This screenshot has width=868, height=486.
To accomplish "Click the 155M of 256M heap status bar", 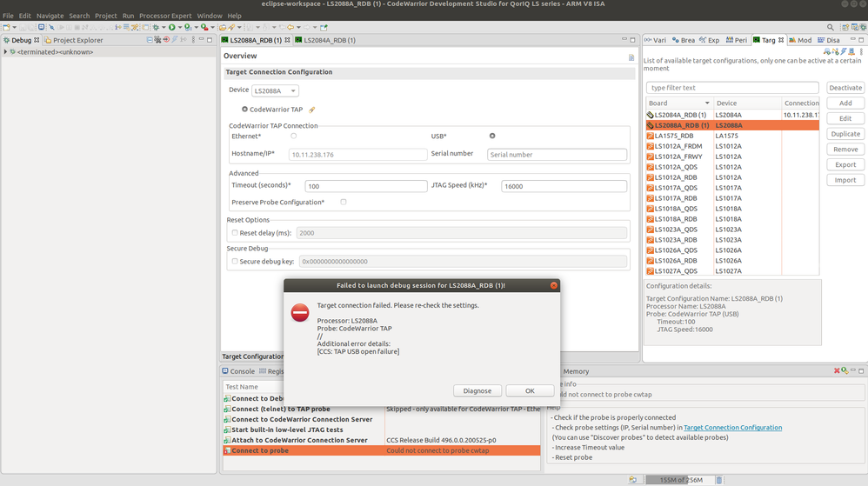I will [680, 480].
